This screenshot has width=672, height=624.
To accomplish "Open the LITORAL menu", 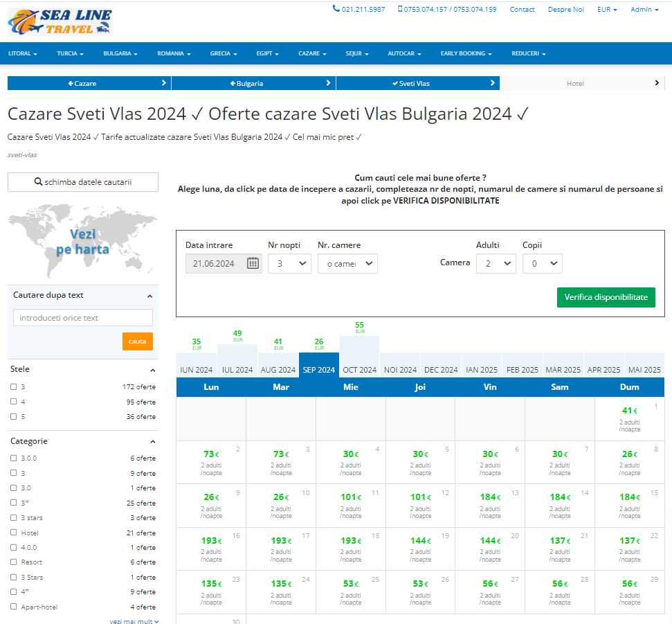I will (23, 53).
